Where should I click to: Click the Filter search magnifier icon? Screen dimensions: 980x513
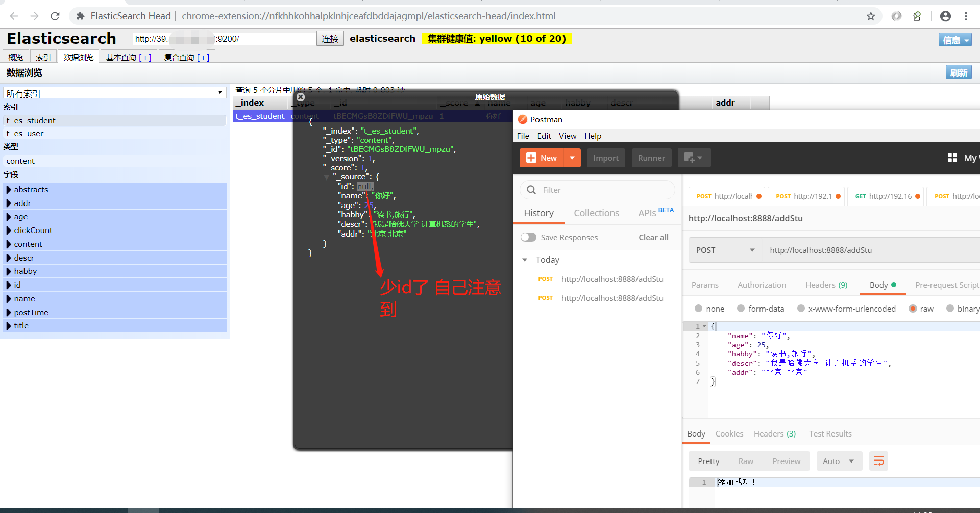[x=531, y=190]
